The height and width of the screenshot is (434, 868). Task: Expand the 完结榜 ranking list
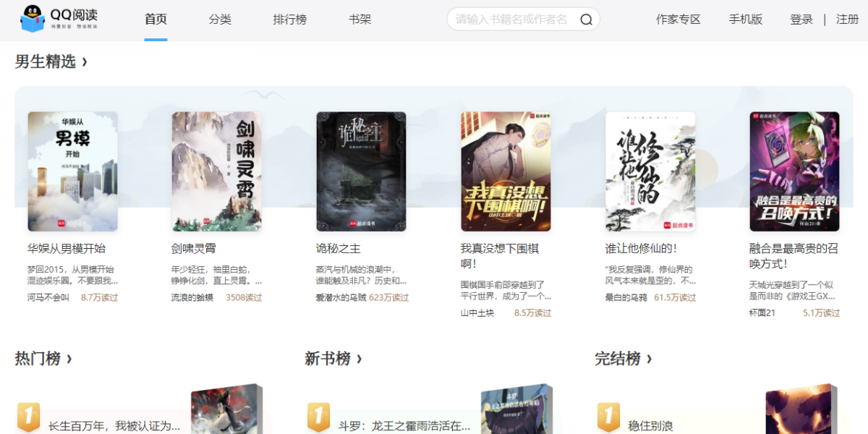coord(624,359)
